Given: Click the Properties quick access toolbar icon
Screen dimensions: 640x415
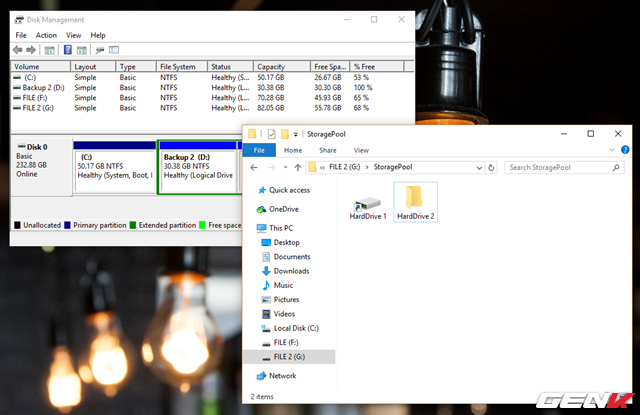Looking at the screenshot, I should (x=269, y=133).
